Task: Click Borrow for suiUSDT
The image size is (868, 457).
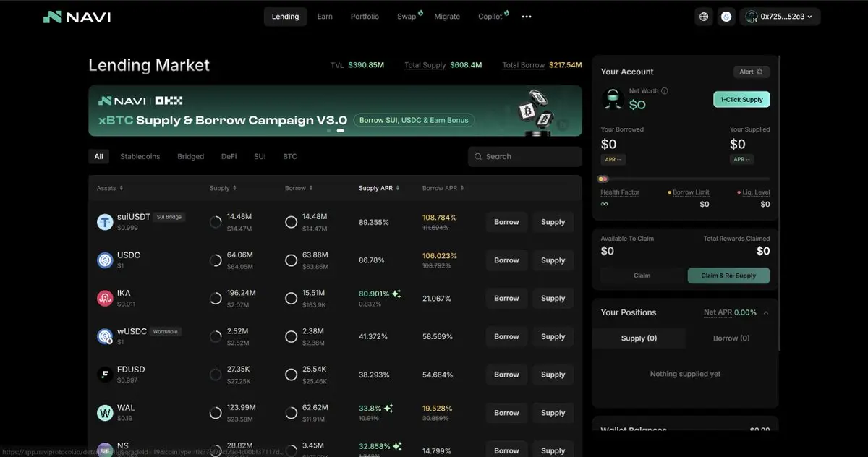Action: tap(506, 222)
